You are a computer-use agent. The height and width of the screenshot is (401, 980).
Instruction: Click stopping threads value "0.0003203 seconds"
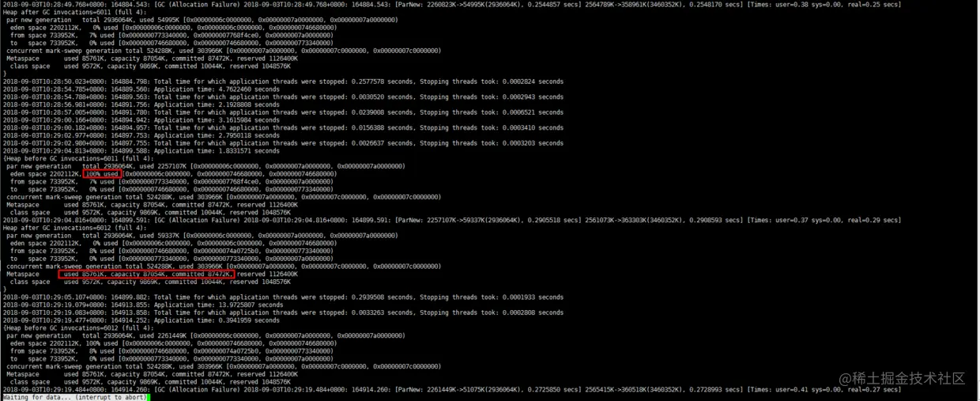533,143
